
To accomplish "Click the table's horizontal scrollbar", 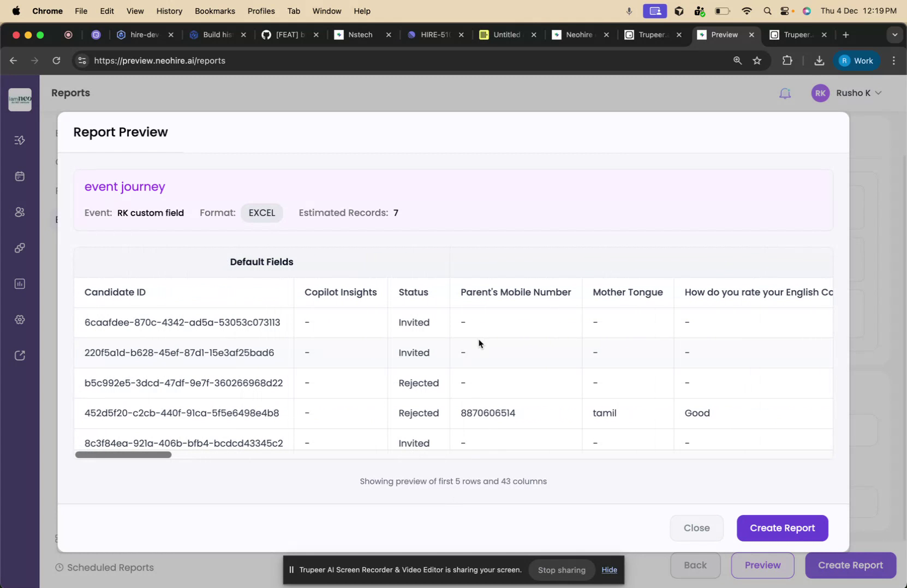I will 123,454.
